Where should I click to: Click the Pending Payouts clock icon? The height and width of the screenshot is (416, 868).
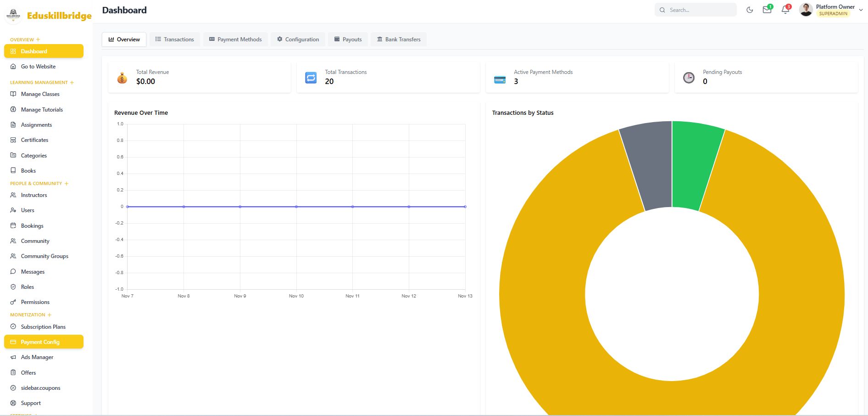pyautogui.click(x=689, y=78)
